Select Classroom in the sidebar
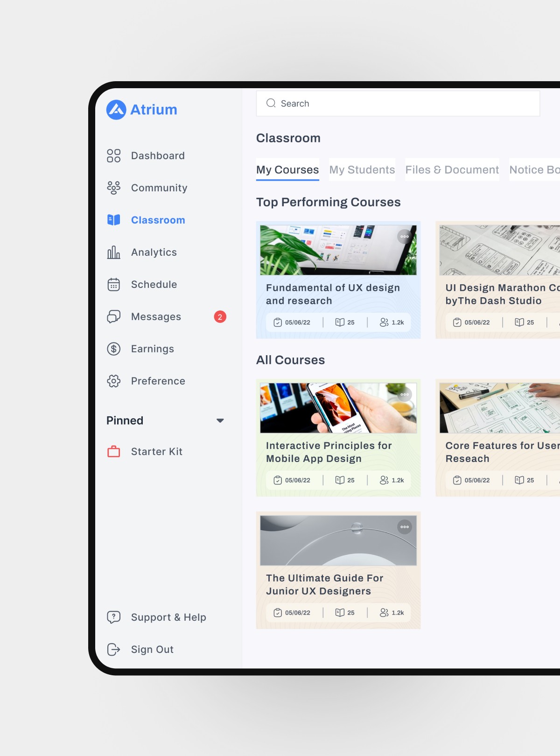Screen dimensions: 560x756 (158, 220)
